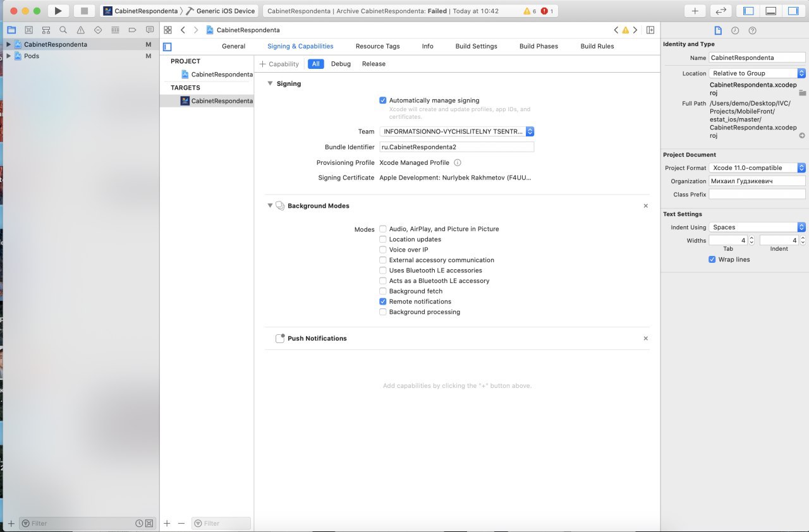
Task: Expand the Pods project tree
Action: (8, 56)
